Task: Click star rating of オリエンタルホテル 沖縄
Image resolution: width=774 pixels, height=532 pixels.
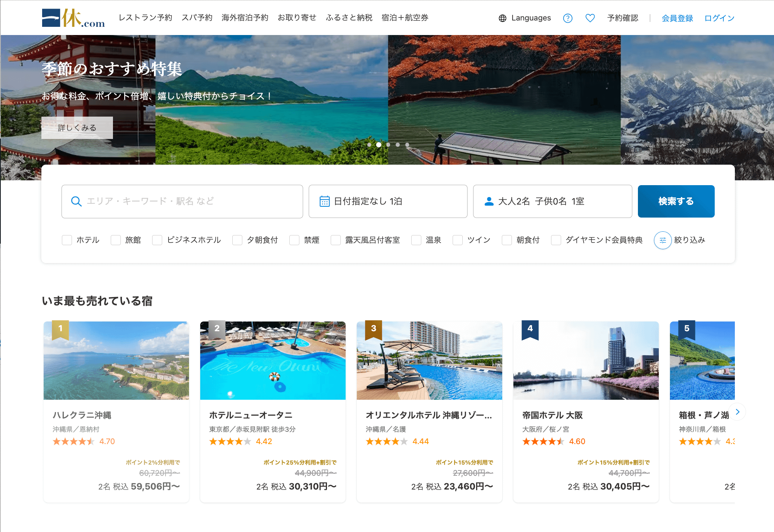Action: (x=387, y=441)
